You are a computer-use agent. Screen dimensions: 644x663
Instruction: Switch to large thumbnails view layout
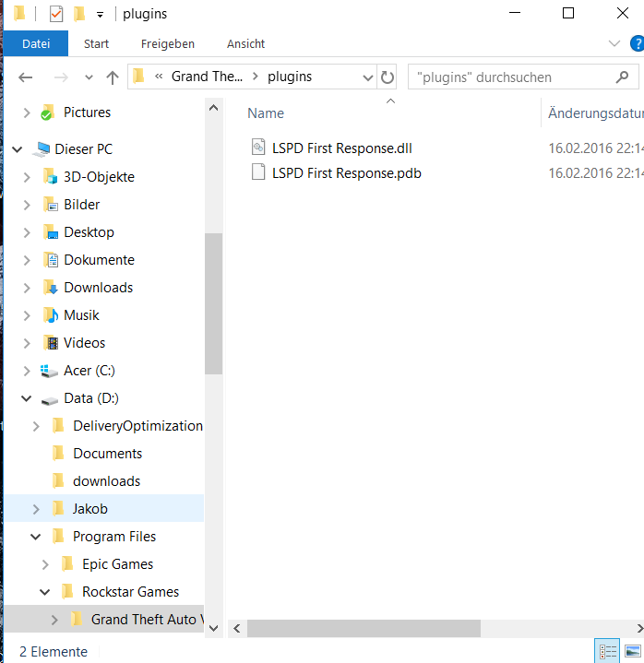(x=633, y=651)
